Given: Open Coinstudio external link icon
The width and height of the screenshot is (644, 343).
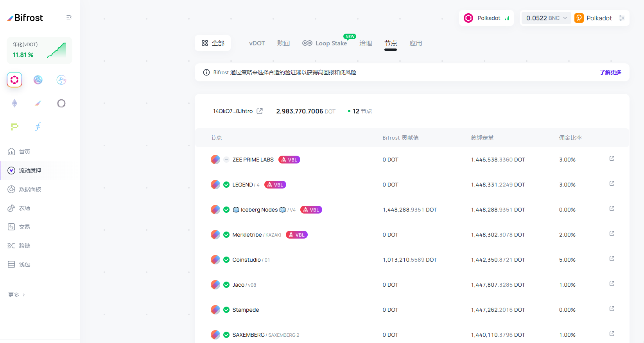Looking at the screenshot, I should point(612,259).
